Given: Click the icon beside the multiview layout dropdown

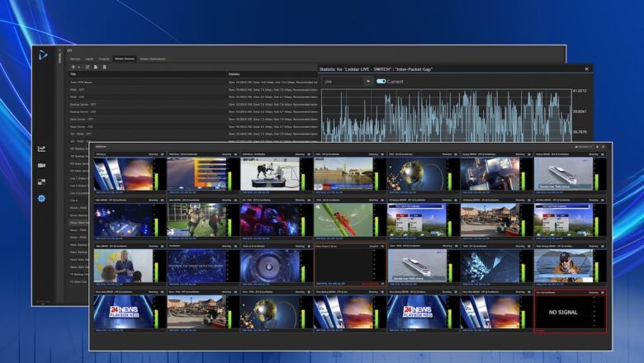Looking at the screenshot, I should click(597, 146).
